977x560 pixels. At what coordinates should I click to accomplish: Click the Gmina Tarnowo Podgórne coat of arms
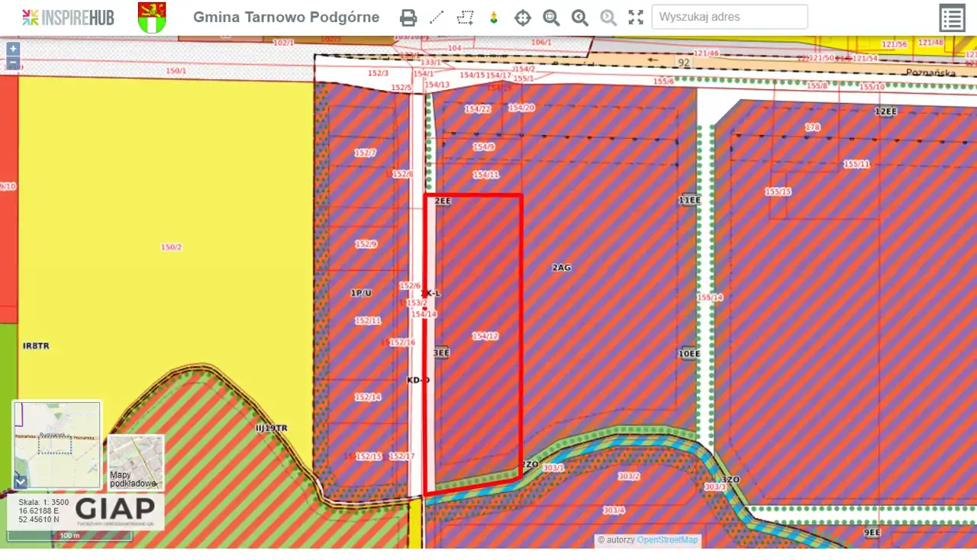pos(152,18)
